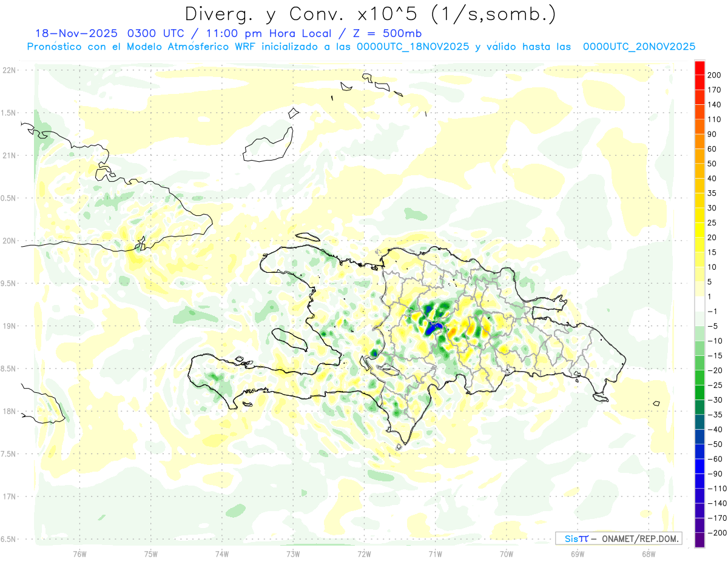Click the colorbar value "90" (positive)
The image size is (728, 562).
click(712, 134)
